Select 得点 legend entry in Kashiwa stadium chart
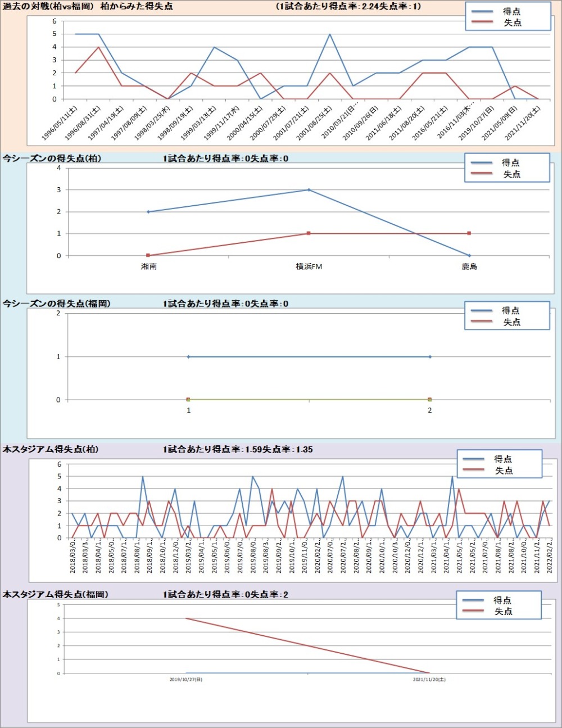Image resolution: width=562 pixels, height=728 pixels. (503, 459)
